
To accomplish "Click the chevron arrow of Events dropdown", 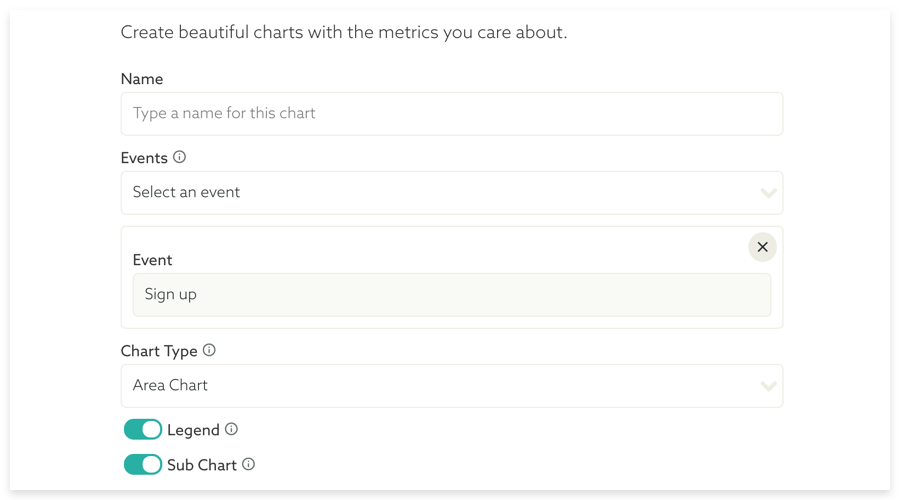I will 768,192.
